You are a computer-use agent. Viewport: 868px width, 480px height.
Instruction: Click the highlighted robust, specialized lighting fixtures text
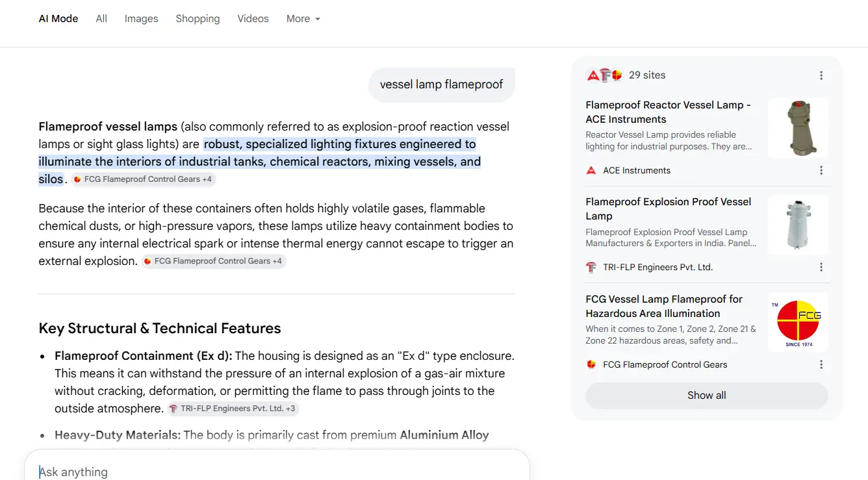(260, 162)
